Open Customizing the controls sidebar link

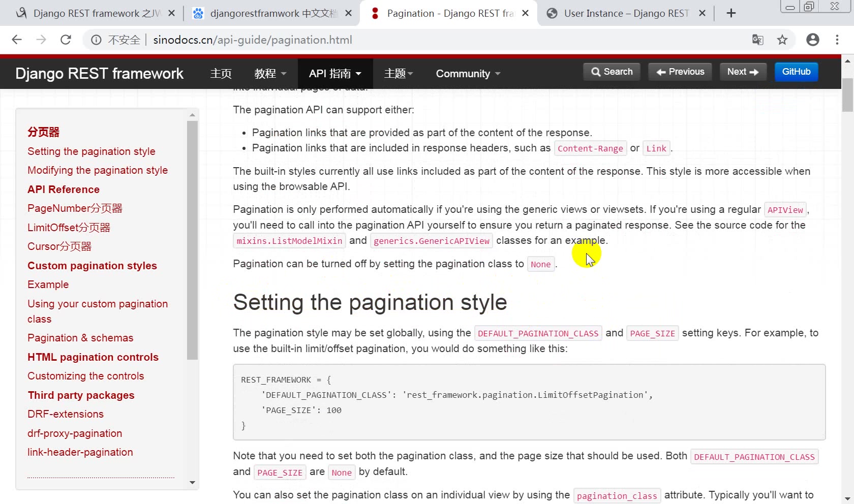coord(86,376)
